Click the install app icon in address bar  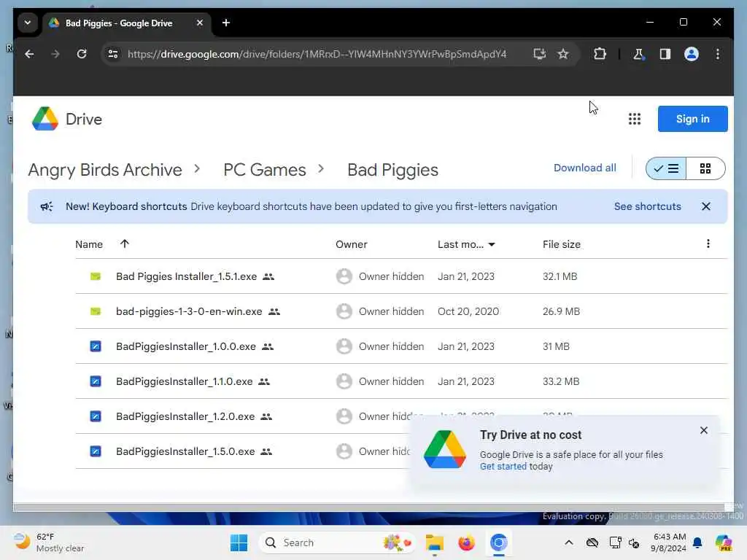click(539, 54)
